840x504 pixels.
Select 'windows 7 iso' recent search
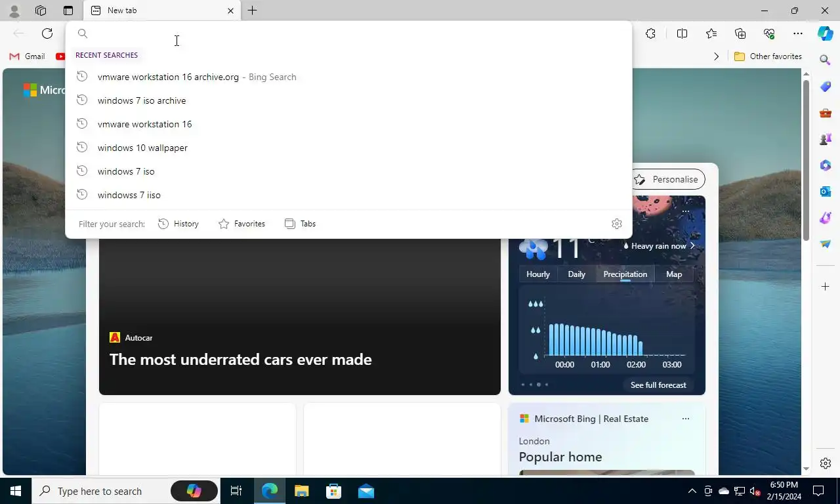tap(348, 171)
